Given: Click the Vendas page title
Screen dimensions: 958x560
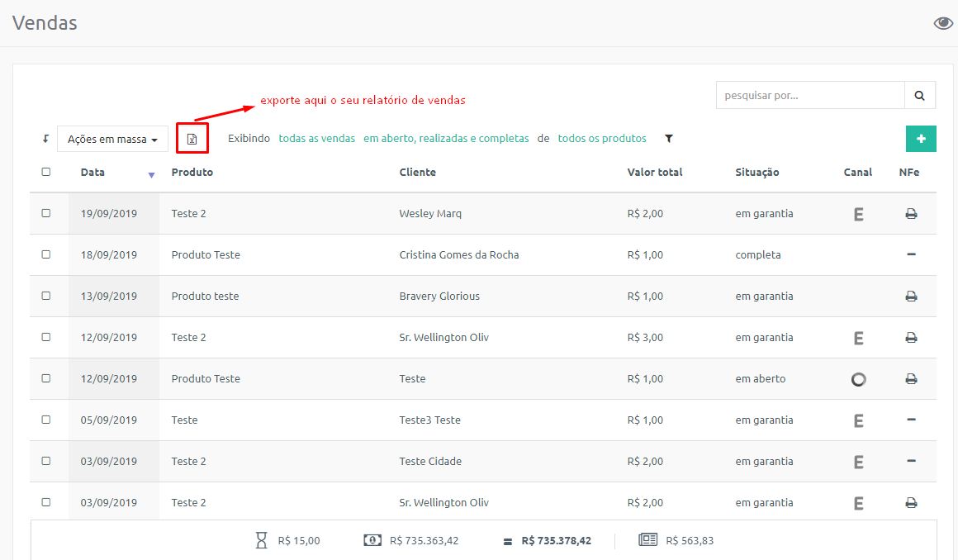Looking at the screenshot, I should pos(45,22).
